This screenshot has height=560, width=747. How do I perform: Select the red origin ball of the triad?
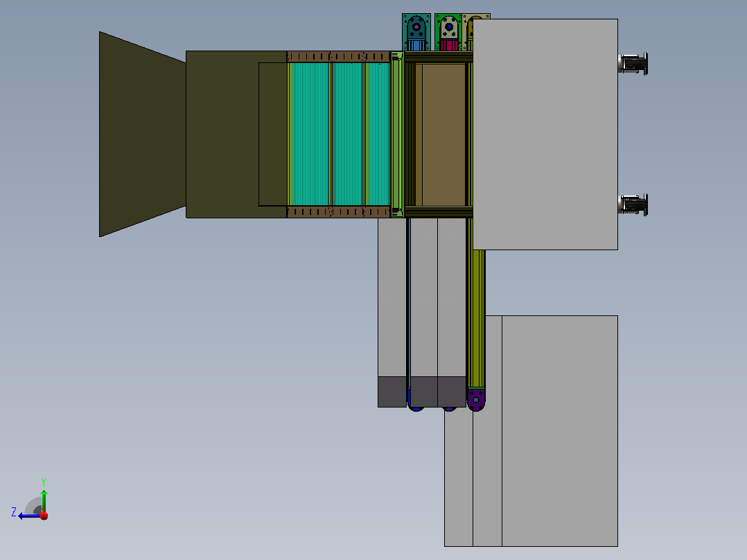click(x=44, y=516)
